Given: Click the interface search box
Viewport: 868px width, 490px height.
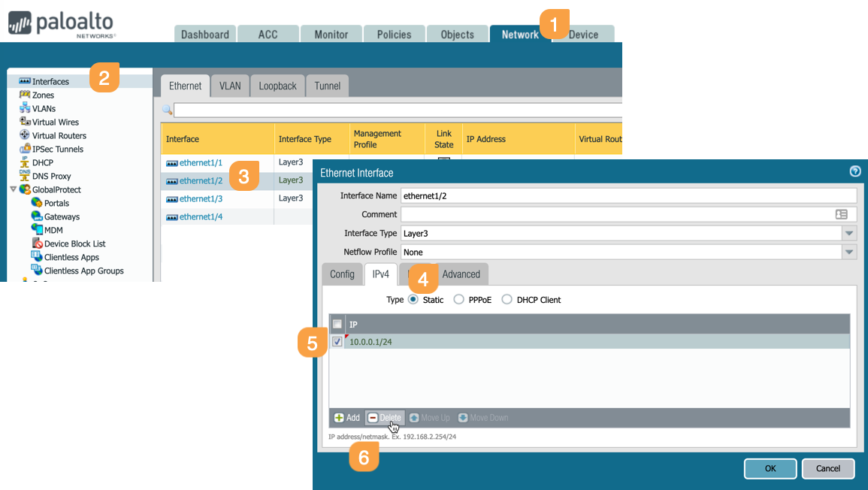Looking at the screenshot, I should pos(398,110).
